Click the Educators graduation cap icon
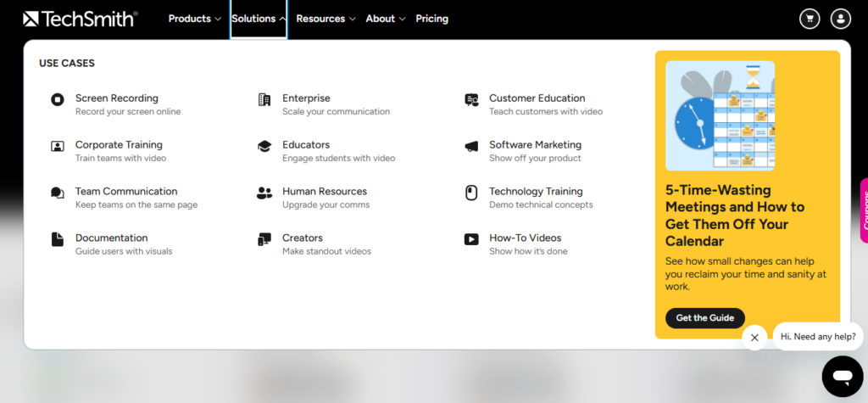The image size is (868, 403). click(264, 147)
